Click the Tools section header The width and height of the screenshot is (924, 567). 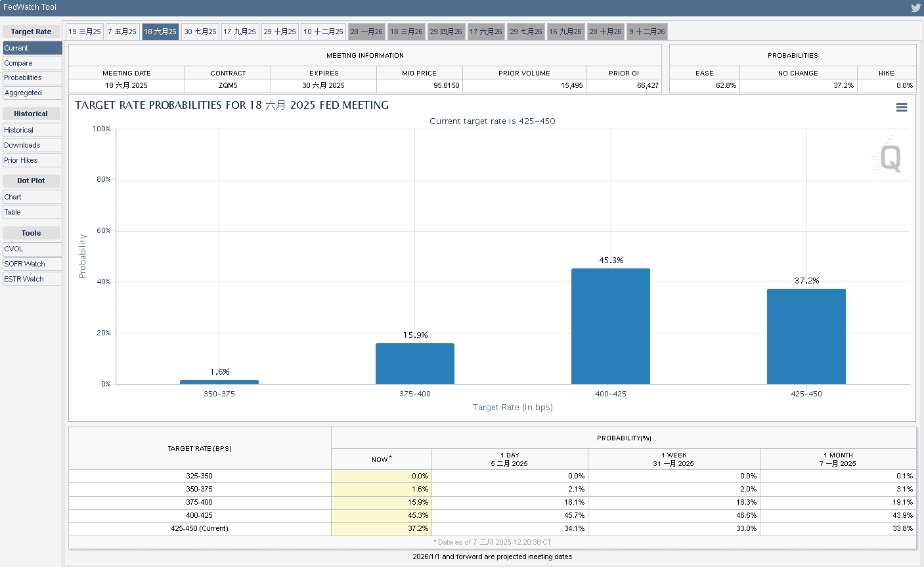pyautogui.click(x=31, y=233)
